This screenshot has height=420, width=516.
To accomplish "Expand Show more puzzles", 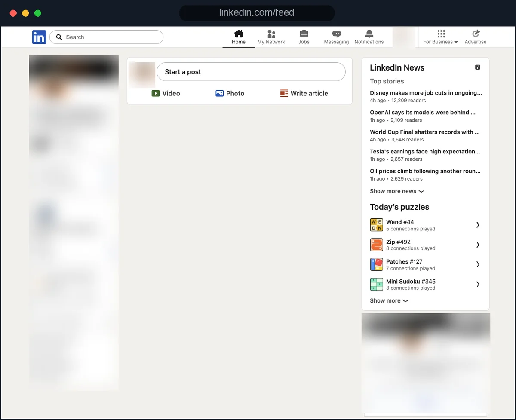I will tap(389, 301).
